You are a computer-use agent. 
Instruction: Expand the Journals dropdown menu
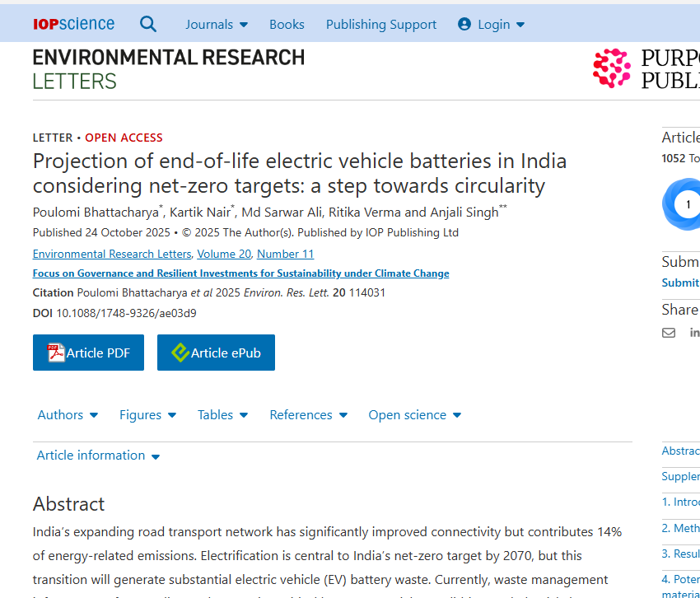click(x=217, y=25)
